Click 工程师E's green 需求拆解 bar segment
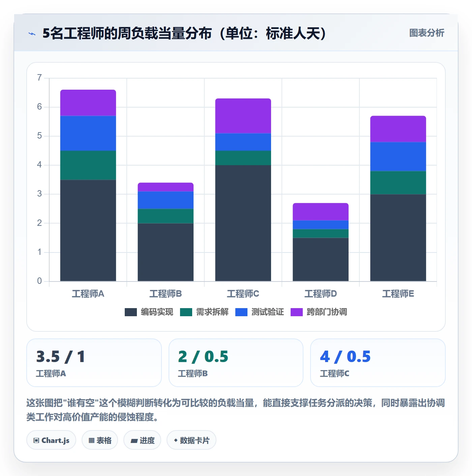The width and height of the screenshot is (472, 476). pyautogui.click(x=398, y=183)
